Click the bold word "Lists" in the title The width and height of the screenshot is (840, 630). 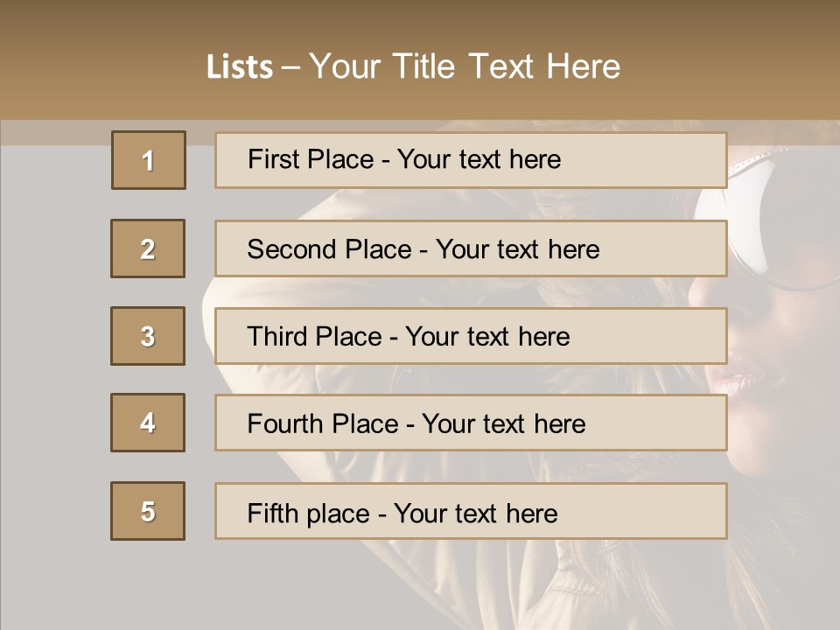pos(240,67)
